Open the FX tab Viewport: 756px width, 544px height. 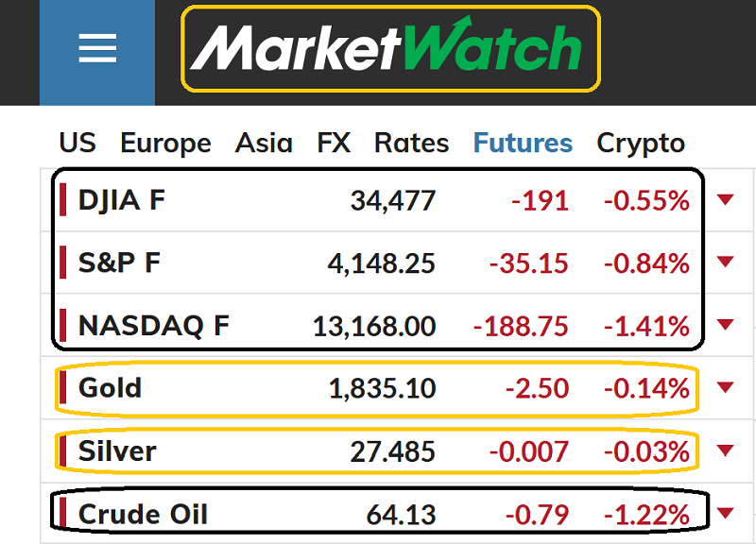334,143
